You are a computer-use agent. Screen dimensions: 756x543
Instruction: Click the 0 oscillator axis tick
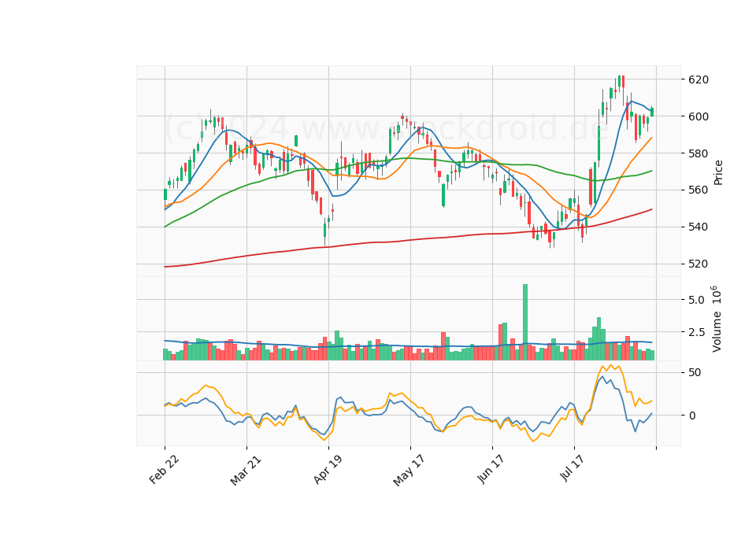click(692, 416)
